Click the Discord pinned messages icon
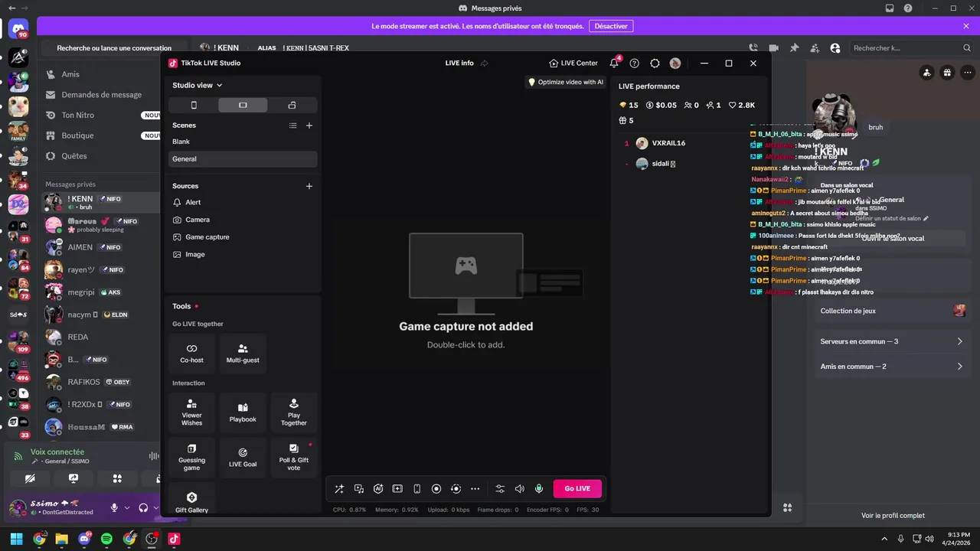 pos(795,47)
